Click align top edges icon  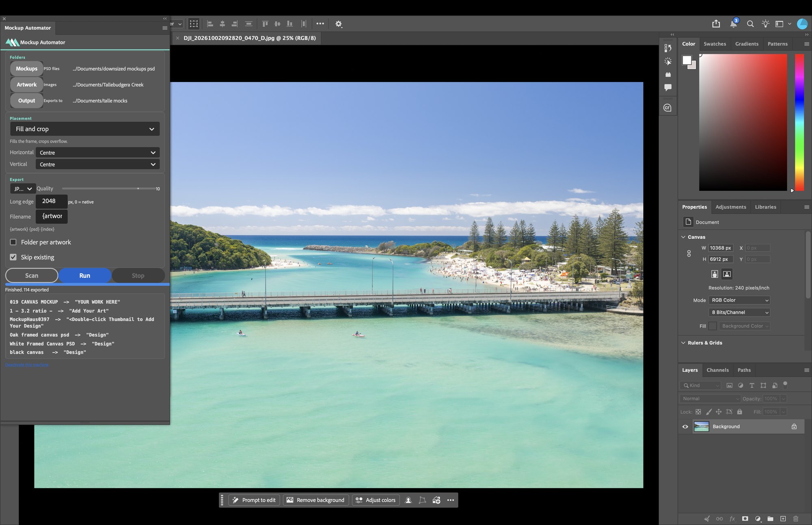(265, 24)
